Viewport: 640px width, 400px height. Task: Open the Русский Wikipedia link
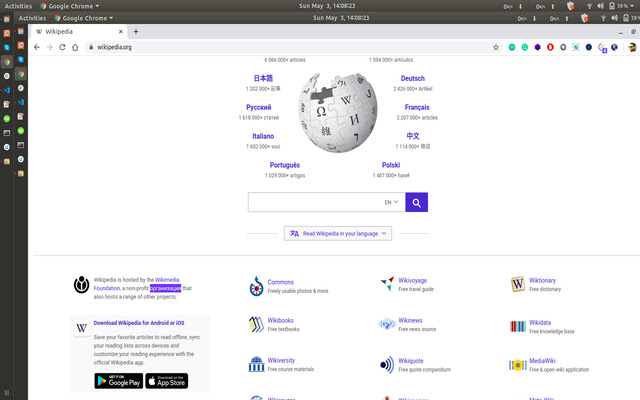click(x=258, y=107)
